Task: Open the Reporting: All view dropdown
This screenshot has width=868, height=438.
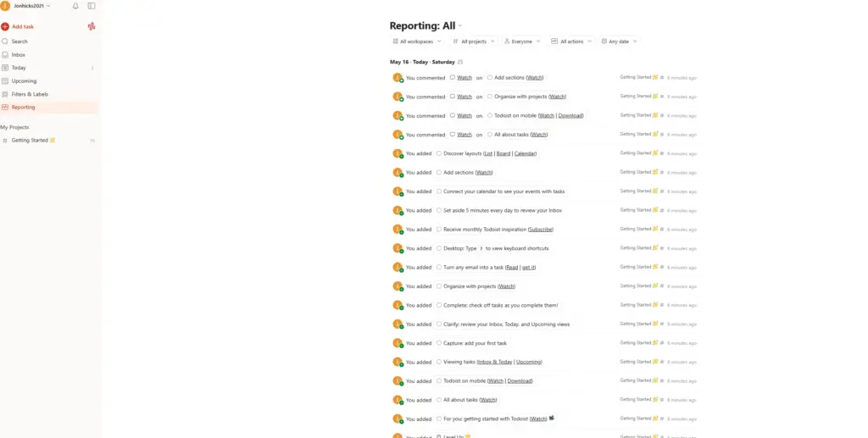Action: (x=426, y=25)
